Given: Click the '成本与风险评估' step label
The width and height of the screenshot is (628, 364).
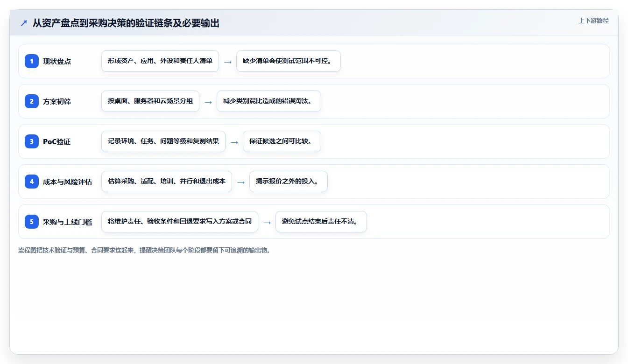Looking at the screenshot, I should (x=67, y=182).
